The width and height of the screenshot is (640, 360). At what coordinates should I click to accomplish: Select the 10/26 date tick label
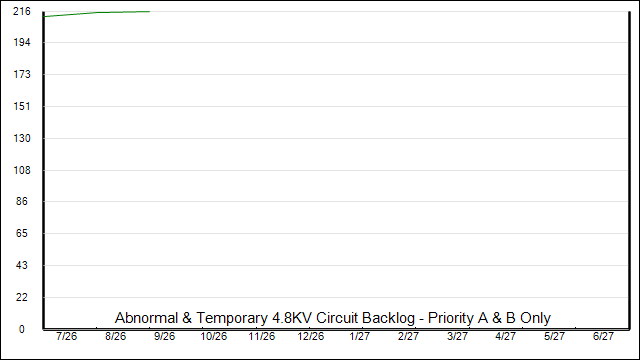[x=213, y=336]
